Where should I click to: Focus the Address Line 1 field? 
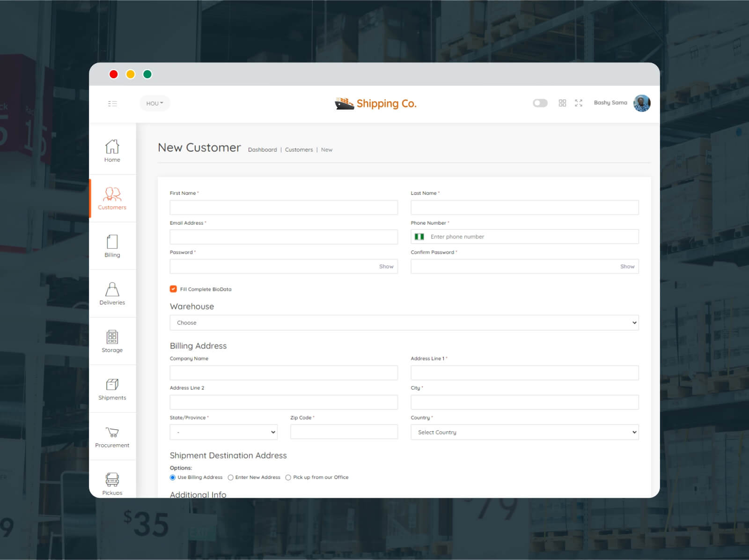tap(525, 373)
